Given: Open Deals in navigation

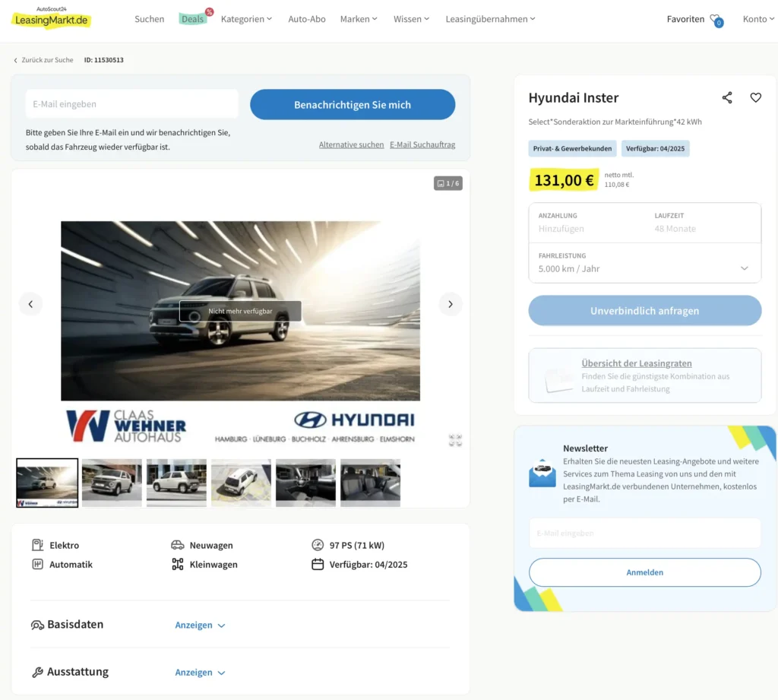Looking at the screenshot, I should click(x=192, y=19).
